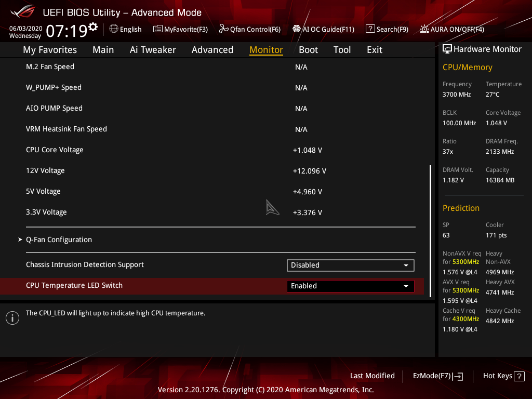
Task: Open the CPU Temperature LED Switch dropdown
Action: [x=350, y=286]
